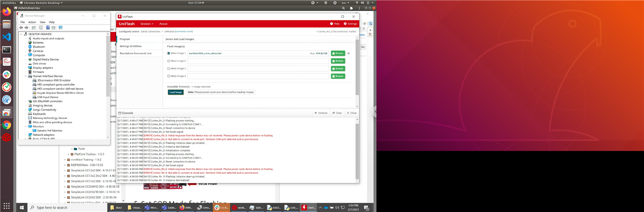Click Device Manager back arrow toolbar icon

21,28
